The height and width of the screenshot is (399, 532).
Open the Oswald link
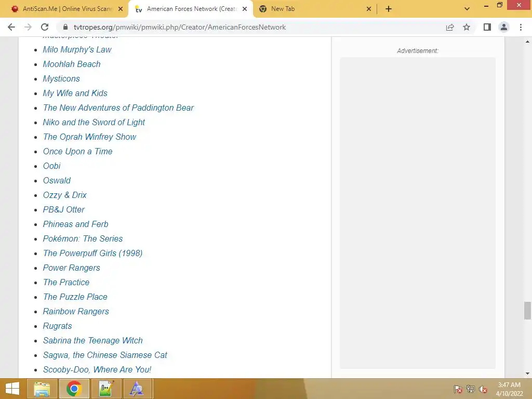(57, 180)
